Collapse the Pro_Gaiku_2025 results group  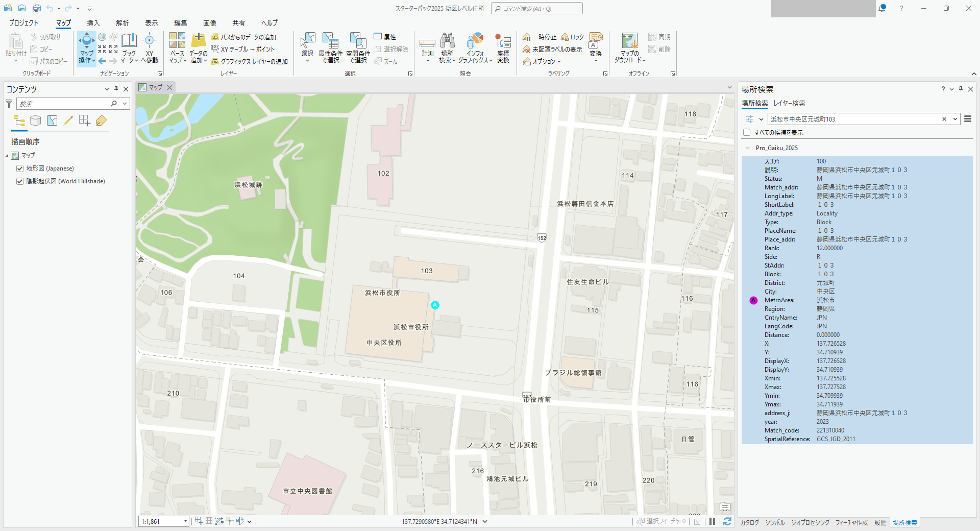748,148
